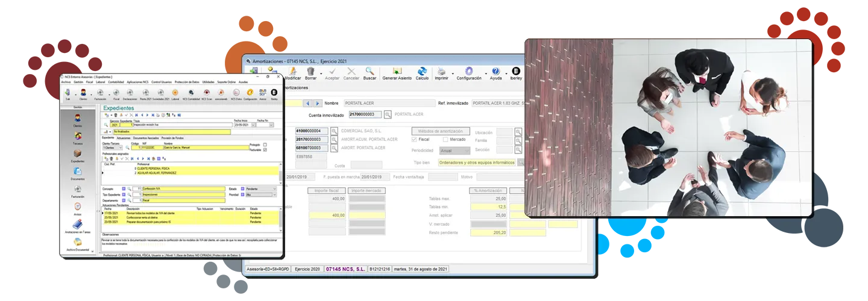Toggle Mercado checkbox in Amortizaciones
The height and width of the screenshot is (301, 868).
point(445,139)
